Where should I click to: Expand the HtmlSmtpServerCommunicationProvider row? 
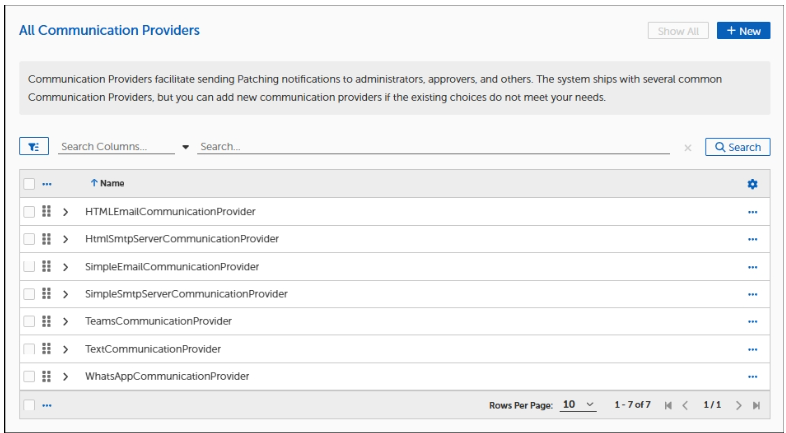(x=66, y=239)
